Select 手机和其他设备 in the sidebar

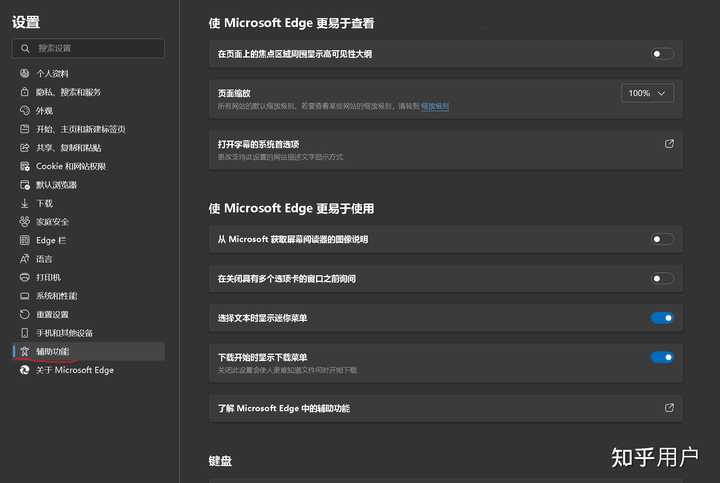click(88, 333)
